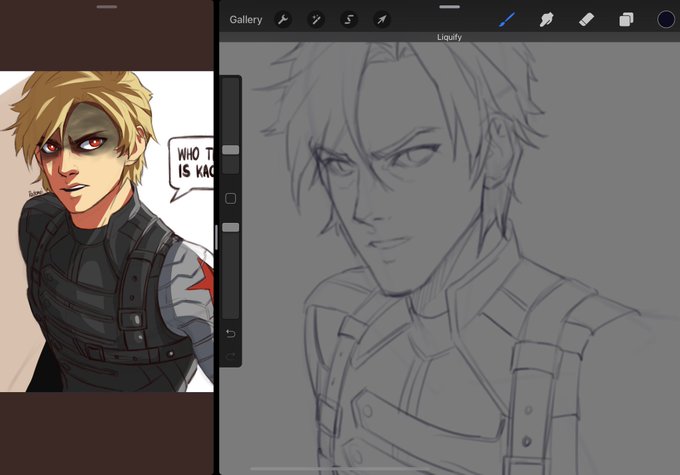Open the active color swatch picker
Screen dimensions: 680x475
pyautogui.click(x=666, y=20)
